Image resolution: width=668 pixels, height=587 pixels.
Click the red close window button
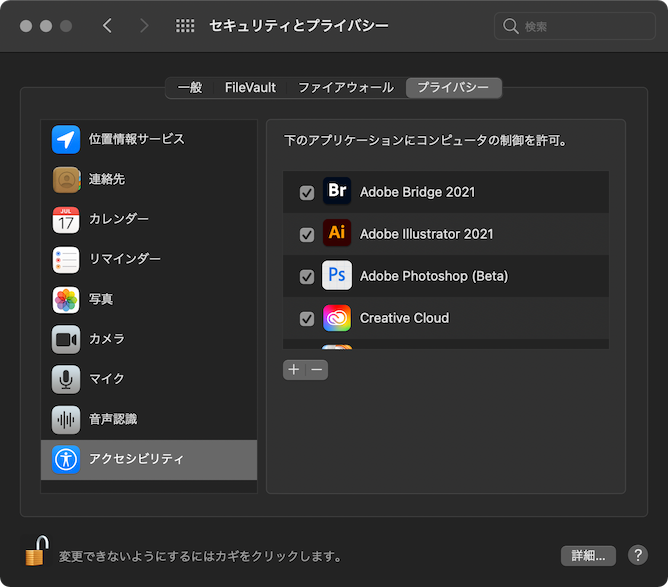click(26, 26)
